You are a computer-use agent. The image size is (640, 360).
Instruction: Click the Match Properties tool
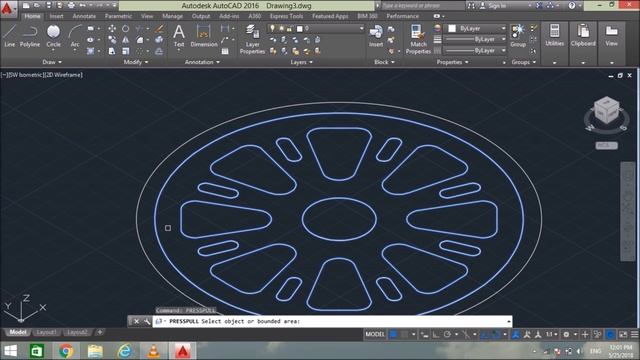coord(418,39)
